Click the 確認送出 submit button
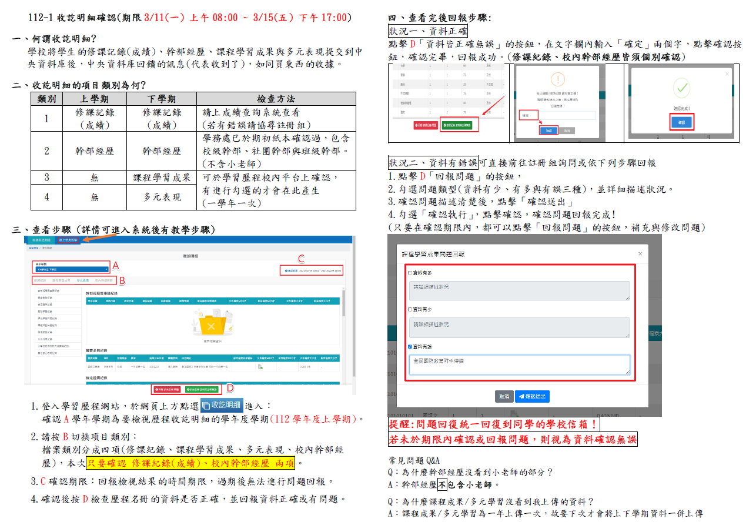 [532, 397]
